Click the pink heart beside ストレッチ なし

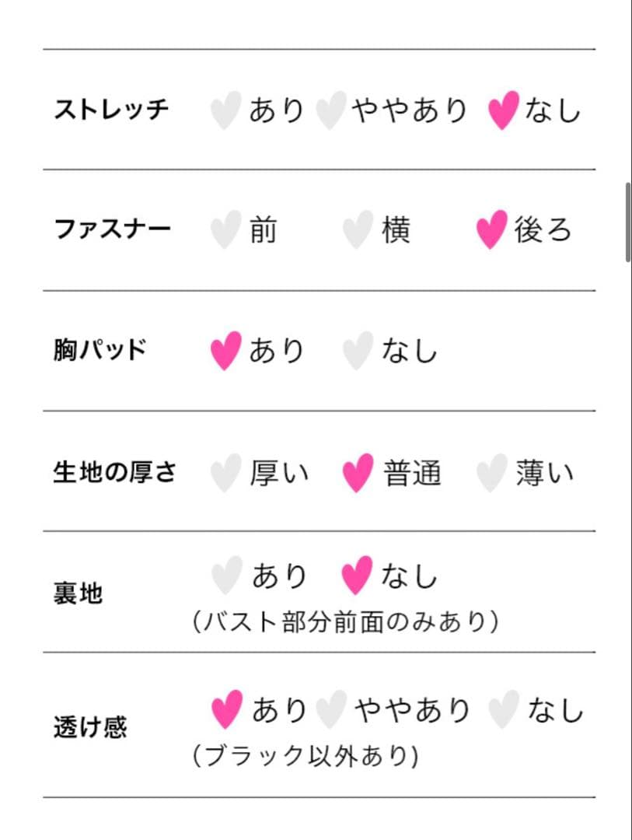[x=503, y=110]
